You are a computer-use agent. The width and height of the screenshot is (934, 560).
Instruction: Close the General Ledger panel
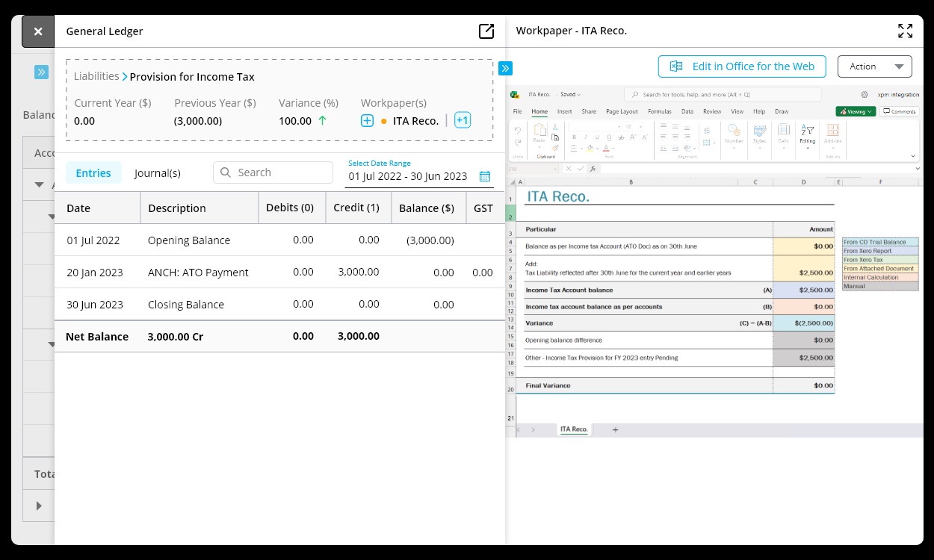tap(38, 31)
